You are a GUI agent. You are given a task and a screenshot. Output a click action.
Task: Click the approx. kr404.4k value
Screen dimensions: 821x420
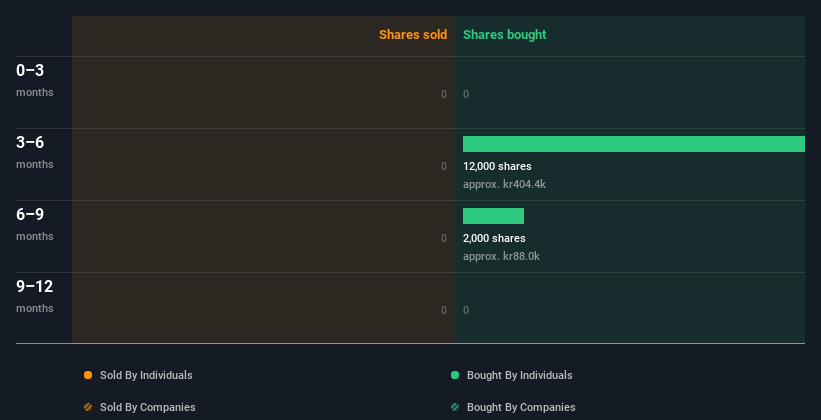click(x=504, y=184)
